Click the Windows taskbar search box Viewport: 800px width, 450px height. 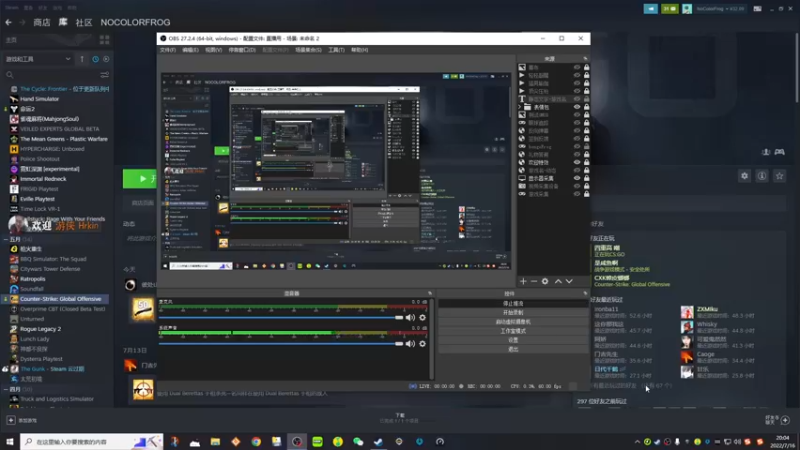[x=92, y=441]
